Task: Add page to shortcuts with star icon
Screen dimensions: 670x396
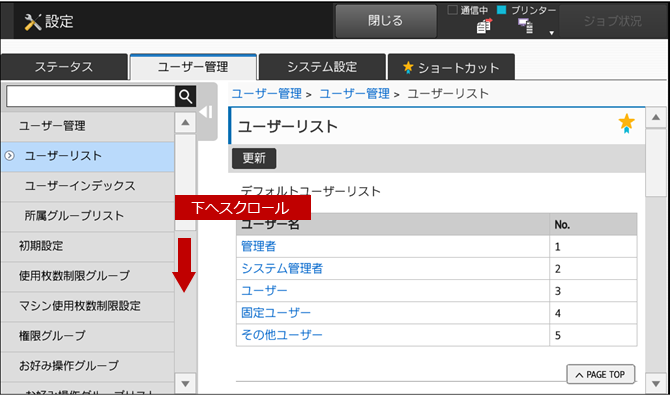Action: pos(626,123)
